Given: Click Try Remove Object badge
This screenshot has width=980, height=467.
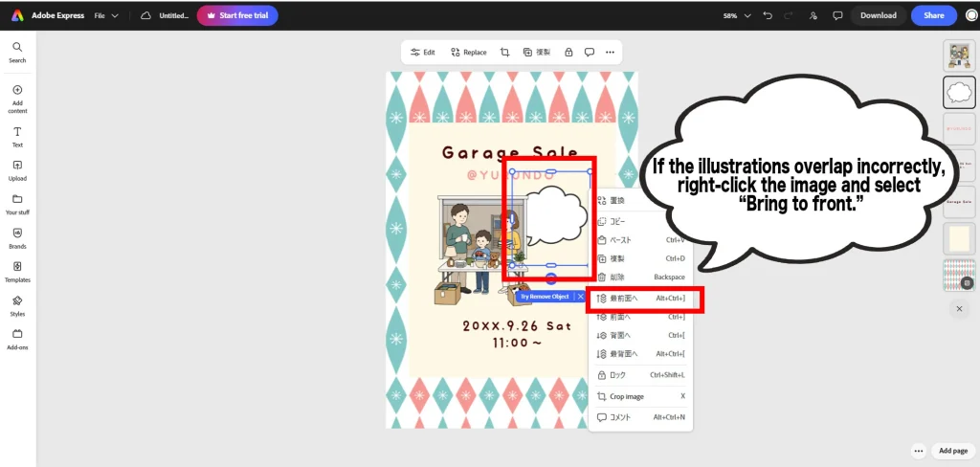Looking at the screenshot, I should pyautogui.click(x=545, y=297).
